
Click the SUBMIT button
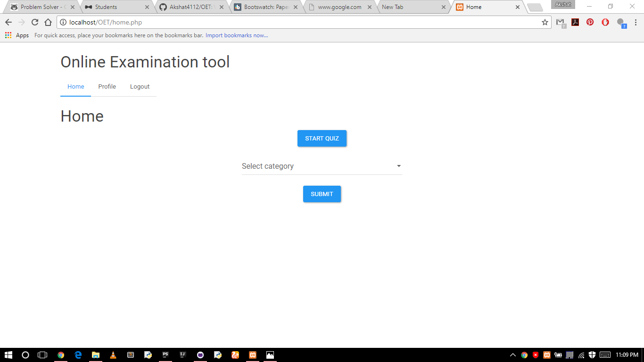click(322, 194)
